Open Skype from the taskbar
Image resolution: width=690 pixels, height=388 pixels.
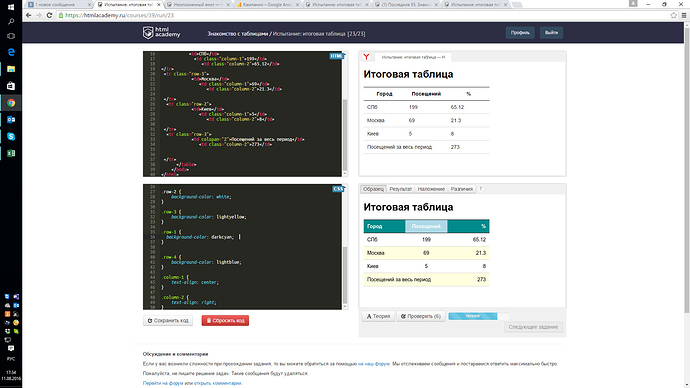coord(11,136)
